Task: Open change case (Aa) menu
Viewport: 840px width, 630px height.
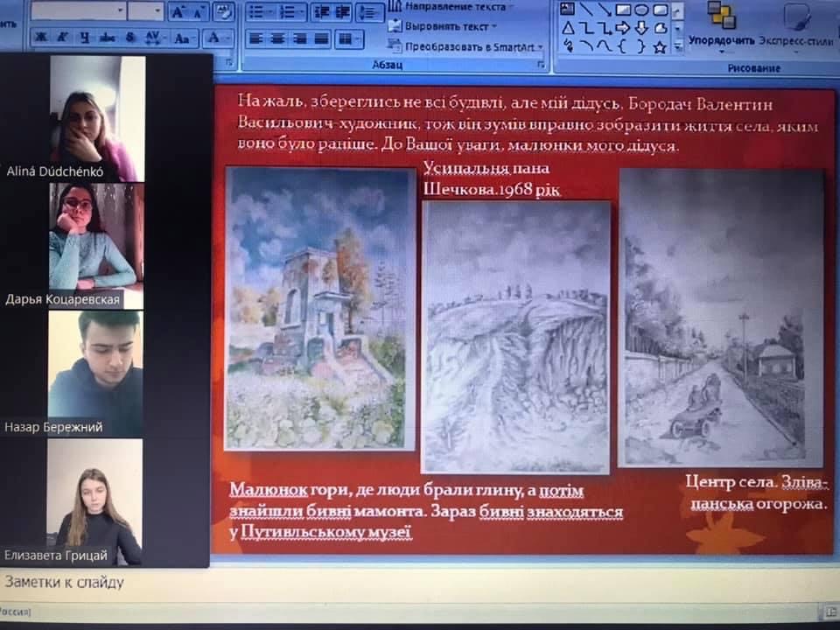Action: point(184,38)
